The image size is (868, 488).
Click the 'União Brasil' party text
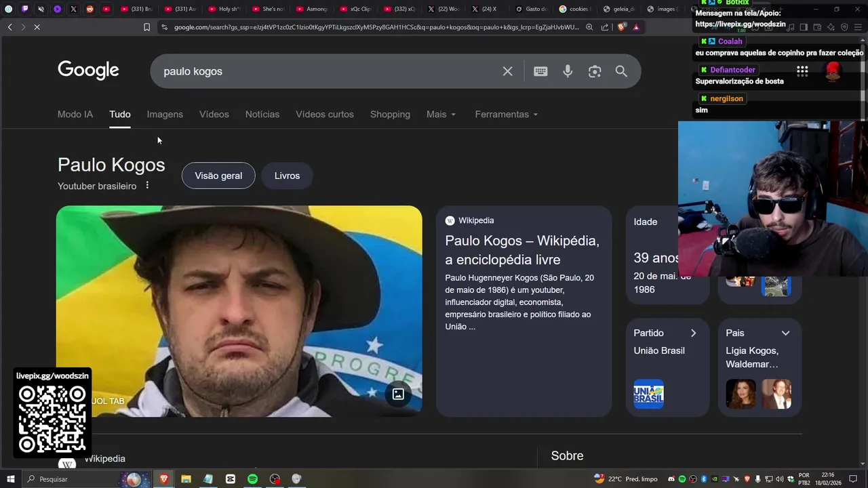click(659, 350)
